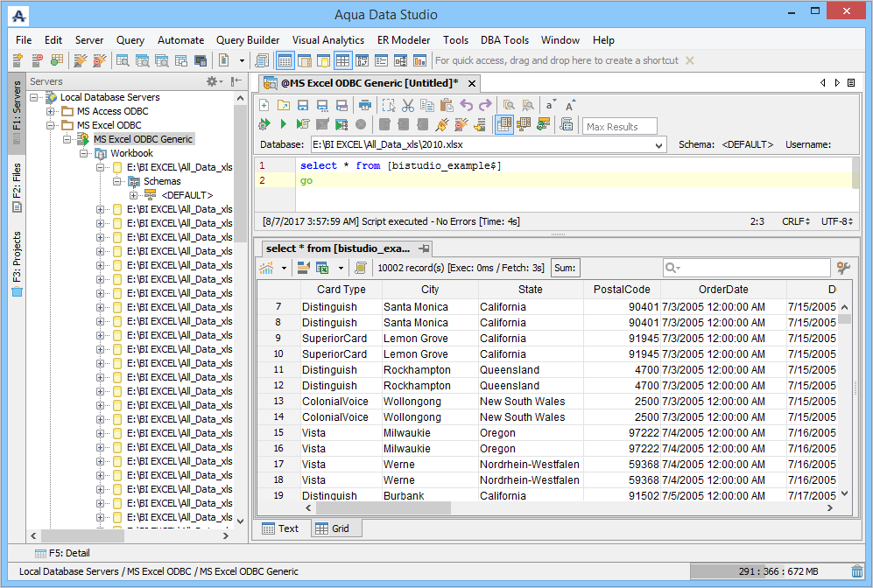
Task: Click the green Execute play icon
Action: click(x=283, y=125)
